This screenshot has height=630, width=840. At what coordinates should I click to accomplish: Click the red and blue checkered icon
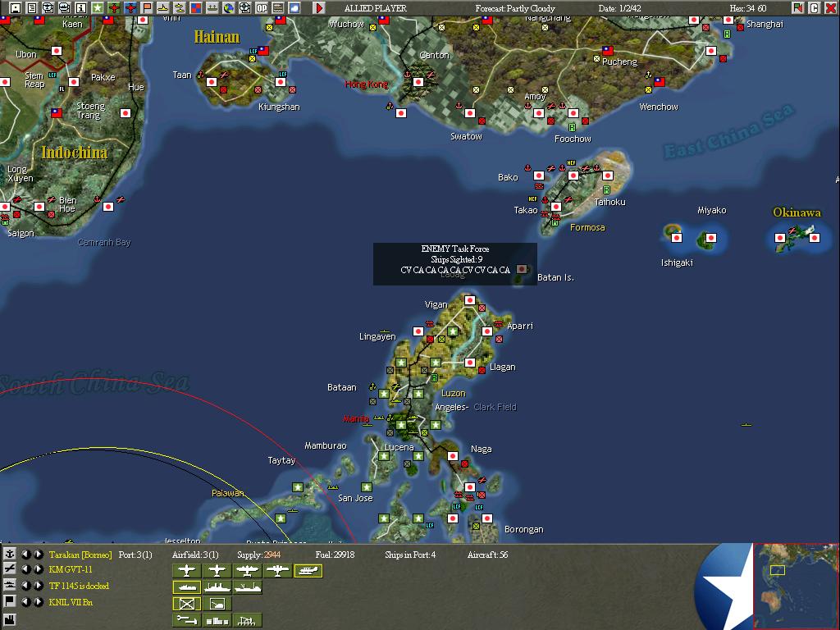[x=195, y=7]
